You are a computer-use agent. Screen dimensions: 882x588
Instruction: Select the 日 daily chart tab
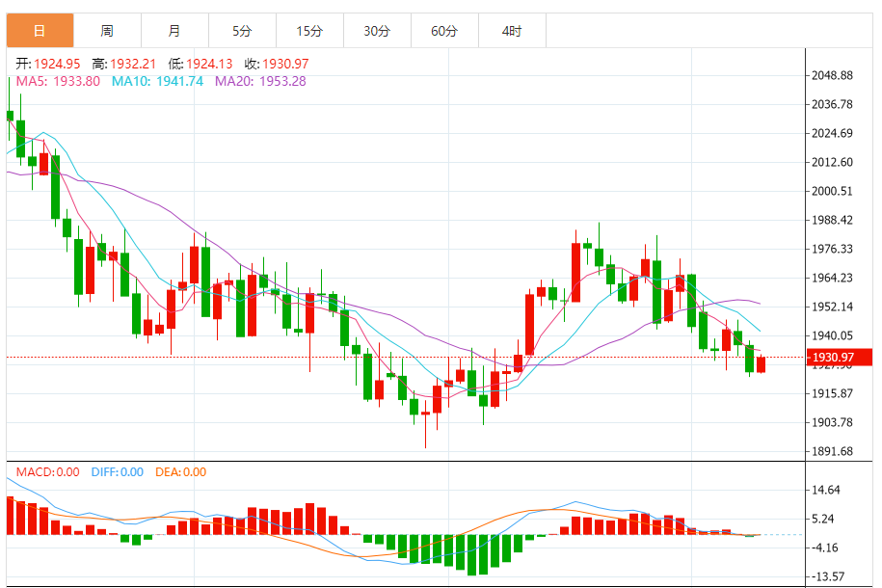[40, 31]
